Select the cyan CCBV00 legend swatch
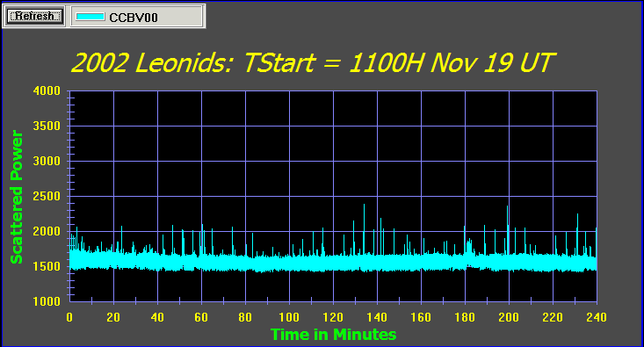 [x=90, y=17]
